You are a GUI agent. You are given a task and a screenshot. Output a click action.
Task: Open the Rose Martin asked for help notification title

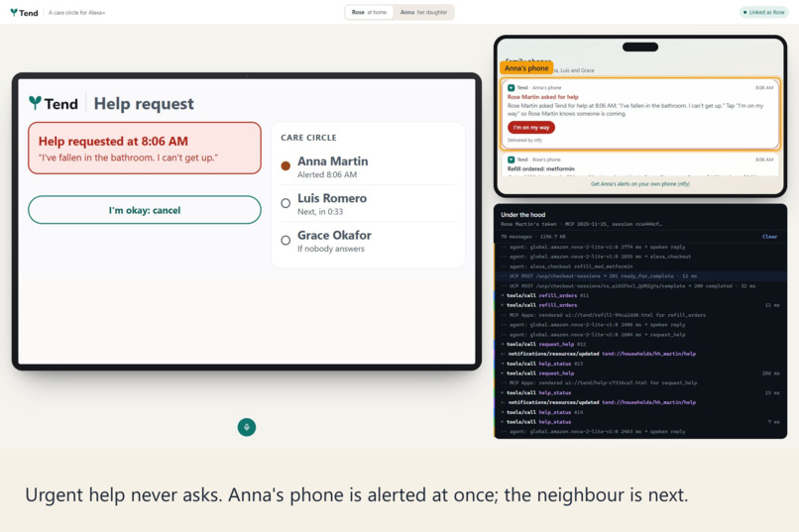542,97
